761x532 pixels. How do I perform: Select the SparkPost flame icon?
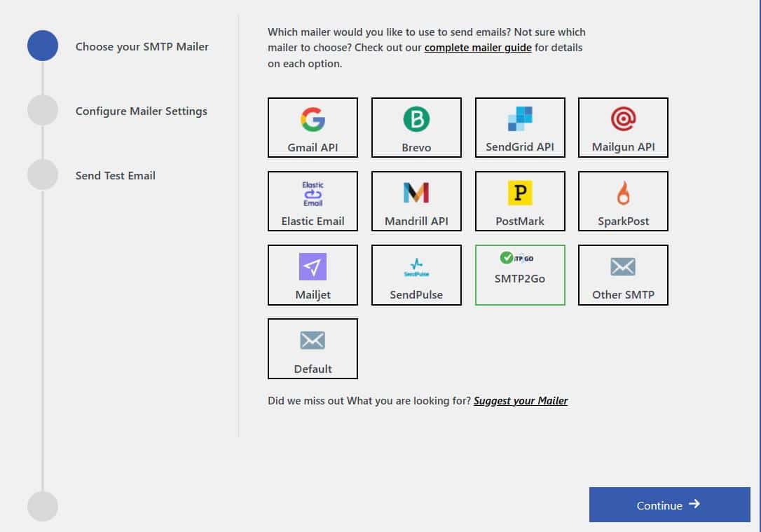click(x=623, y=193)
